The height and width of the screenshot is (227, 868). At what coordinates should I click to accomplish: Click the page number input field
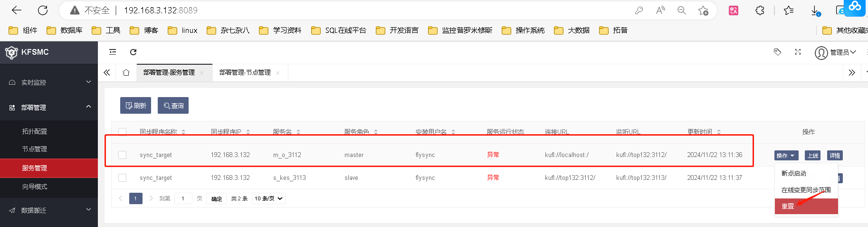[x=183, y=198]
